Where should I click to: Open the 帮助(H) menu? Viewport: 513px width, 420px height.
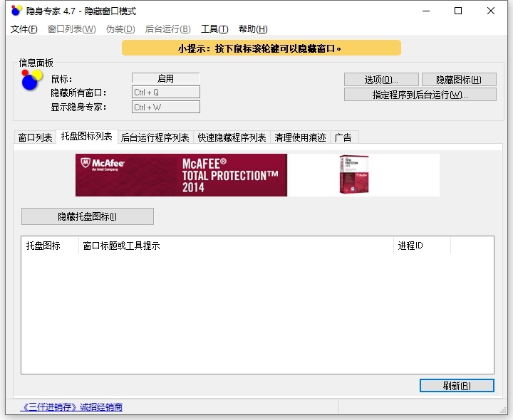point(253,29)
